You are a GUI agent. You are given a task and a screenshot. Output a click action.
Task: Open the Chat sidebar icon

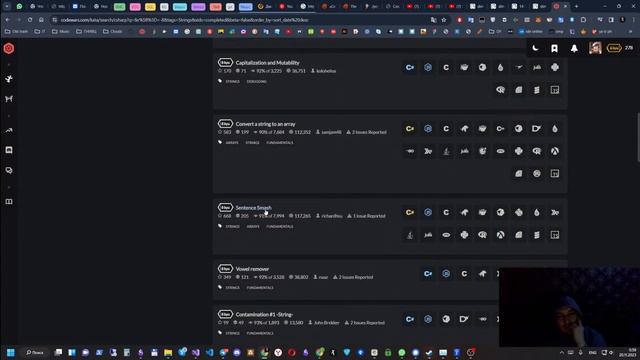pyautogui.click(x=9, y=150)
